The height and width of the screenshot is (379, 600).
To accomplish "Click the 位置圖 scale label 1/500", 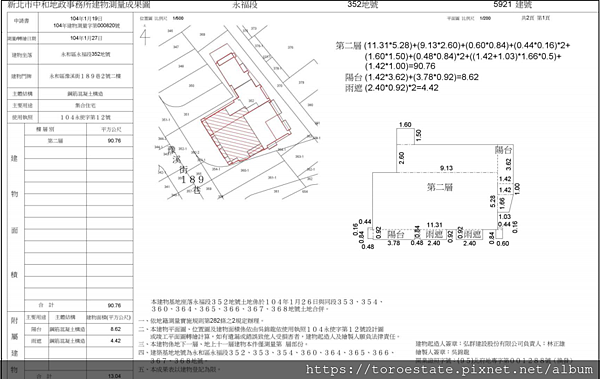I will pos(178,18).
